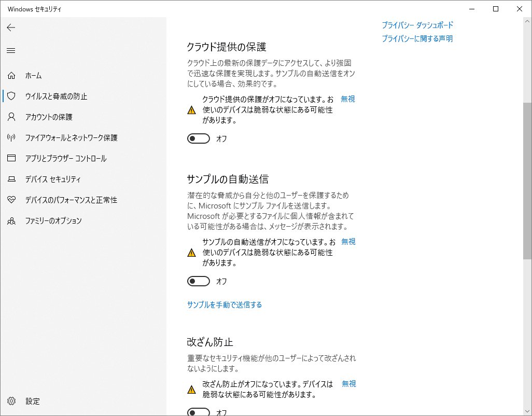Image resolution: width=532 pixels, height=416 pixels.
Task: Click the family people icon
Action: coord(11,221)
